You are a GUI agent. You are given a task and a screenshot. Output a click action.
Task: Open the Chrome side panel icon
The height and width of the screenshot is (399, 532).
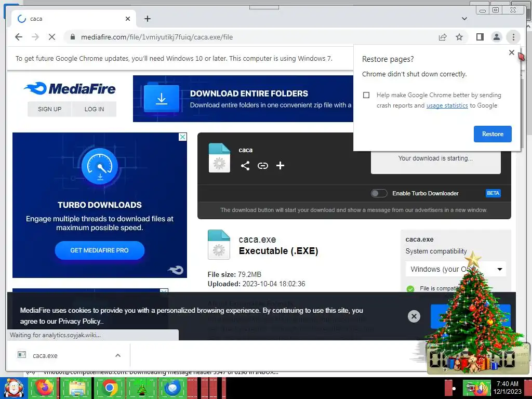[x=480, y=37]
